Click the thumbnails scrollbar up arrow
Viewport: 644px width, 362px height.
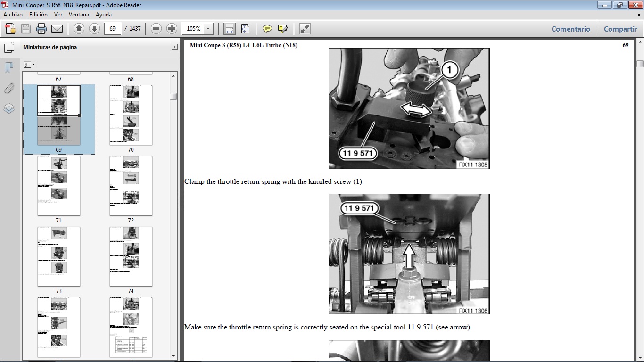173,75
